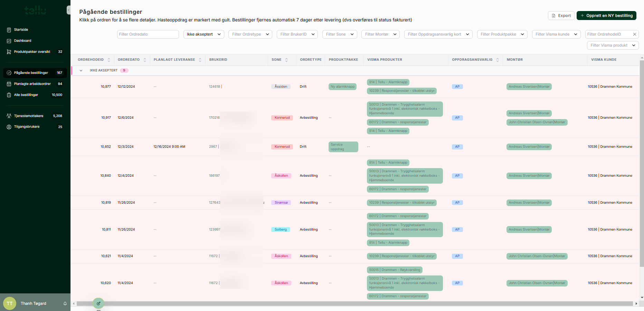This screenshot has height=311, width=644.
Task: Sort by ORDREHODEID column sort icon
Action: [x=109, y=60]
